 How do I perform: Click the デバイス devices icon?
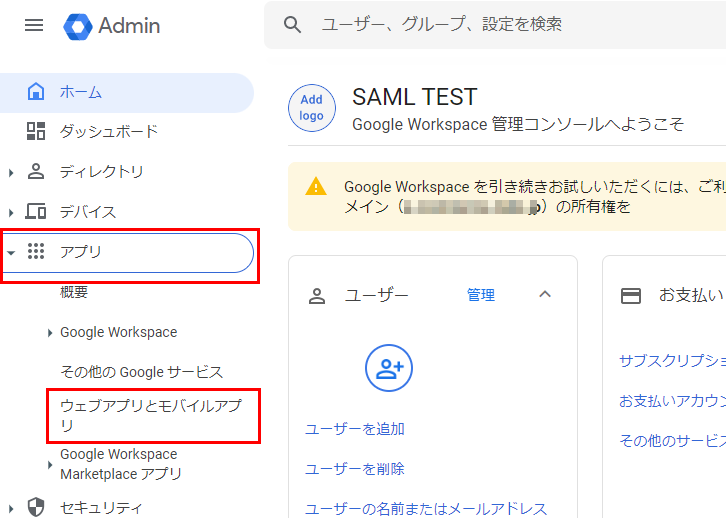tap(36, 212)
